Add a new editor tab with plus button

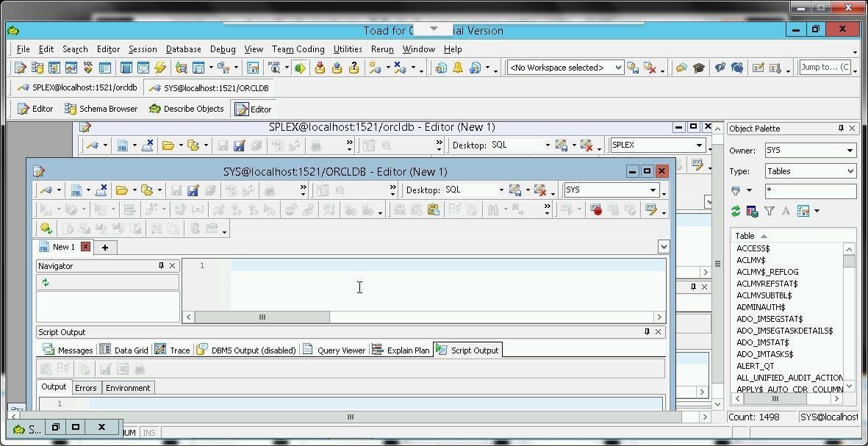coord(104,248)
